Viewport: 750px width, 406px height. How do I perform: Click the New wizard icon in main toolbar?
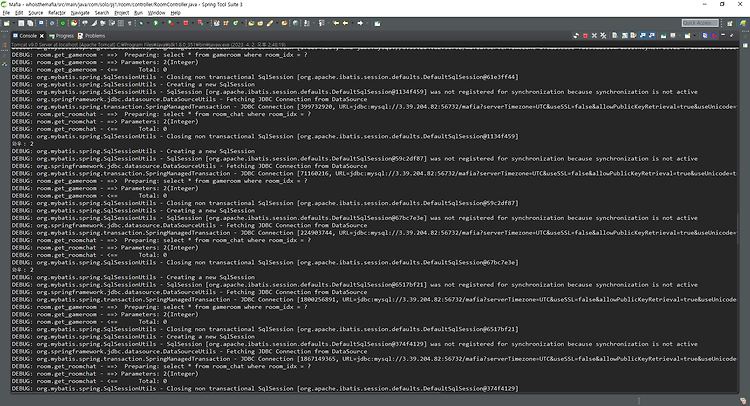coord(6,23)
